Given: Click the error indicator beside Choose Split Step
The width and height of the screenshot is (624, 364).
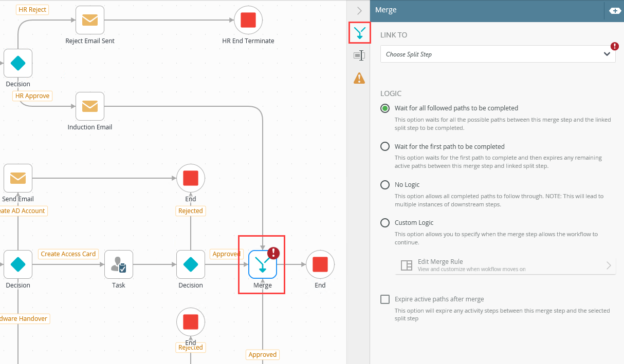Looking at the screenshot, I should click(614, 47).
